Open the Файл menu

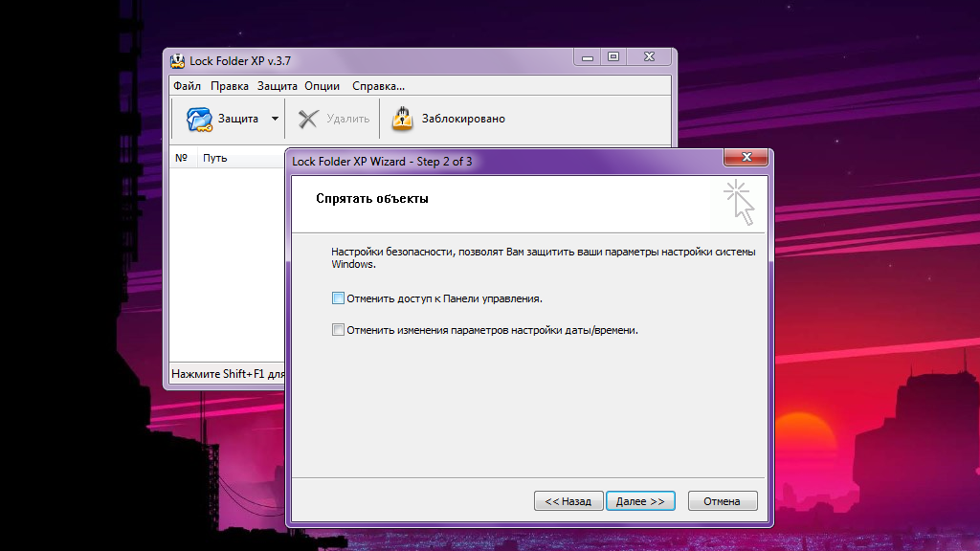pyautogui.click(x=187, y=86)
